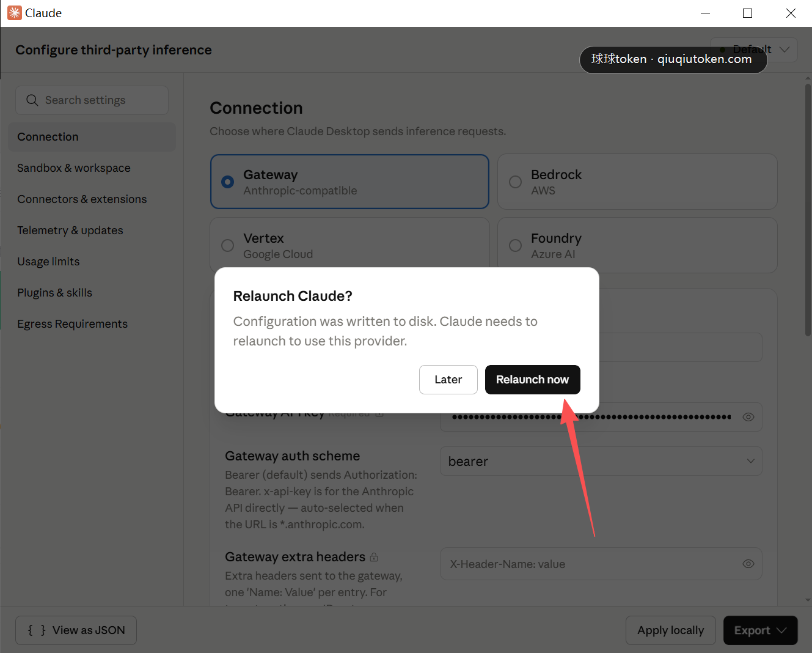Click the 'Connection' page heading
The height and width of the screenshot is (653, 812).
click(x=256, y=108)
